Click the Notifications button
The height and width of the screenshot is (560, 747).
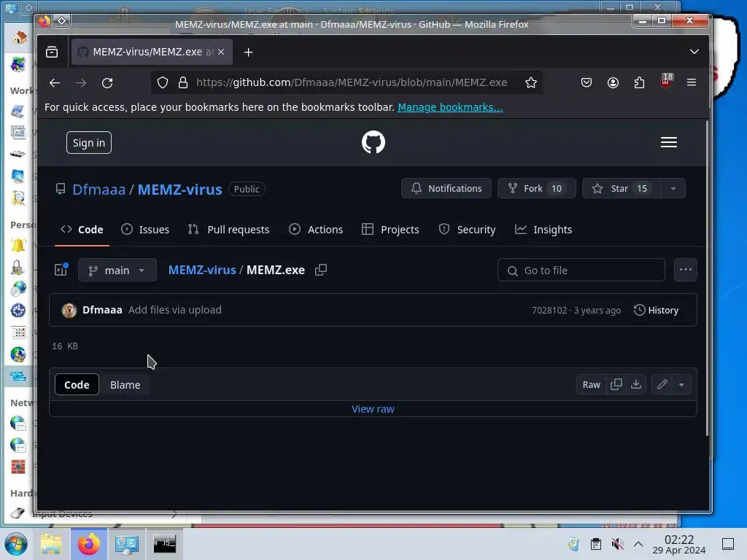coord(446,189)
